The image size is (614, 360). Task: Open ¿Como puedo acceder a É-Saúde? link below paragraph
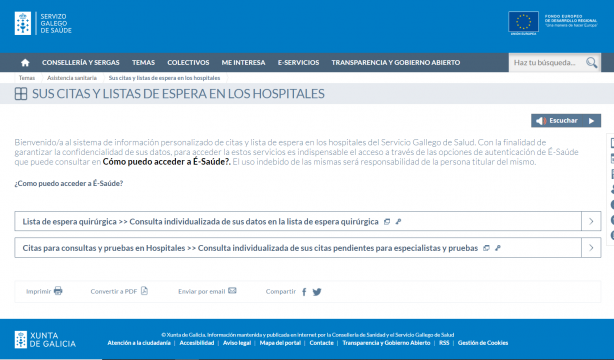[x=69, y=183]
